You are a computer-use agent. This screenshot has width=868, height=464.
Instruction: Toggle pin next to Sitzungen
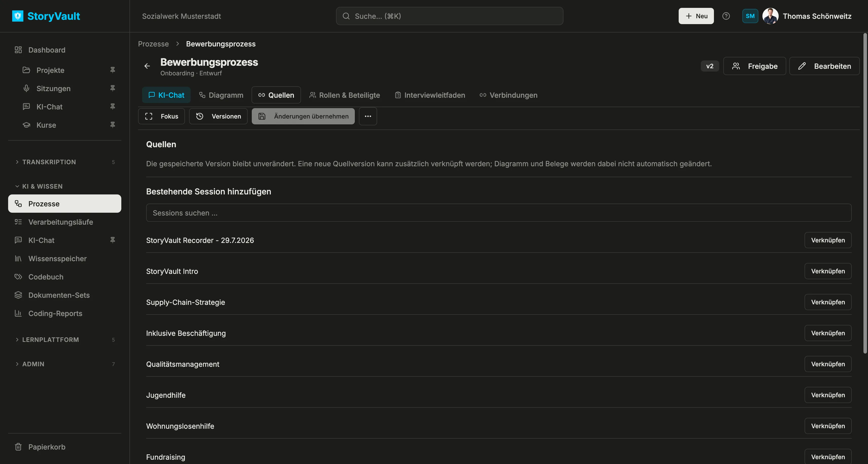point(112,88)
